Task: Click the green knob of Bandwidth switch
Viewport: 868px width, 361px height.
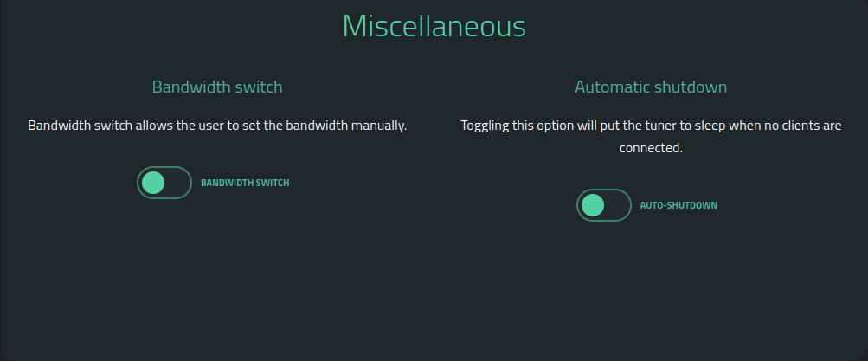Action: coord(153,183)
